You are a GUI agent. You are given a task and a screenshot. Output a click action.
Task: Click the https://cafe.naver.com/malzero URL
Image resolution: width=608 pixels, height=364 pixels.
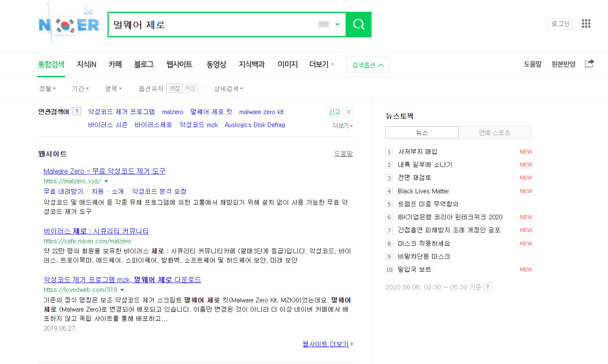(x=87, y=241)
